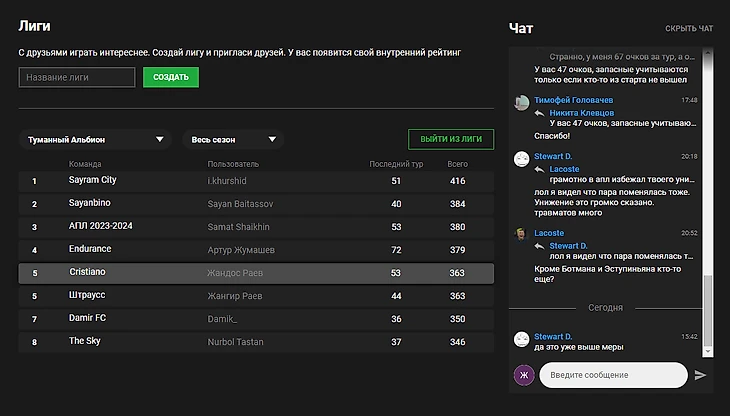The width and height of the screenshot is (730, 416).
Task: Click the purple user avatar beside message input
Action: (523, 375)
